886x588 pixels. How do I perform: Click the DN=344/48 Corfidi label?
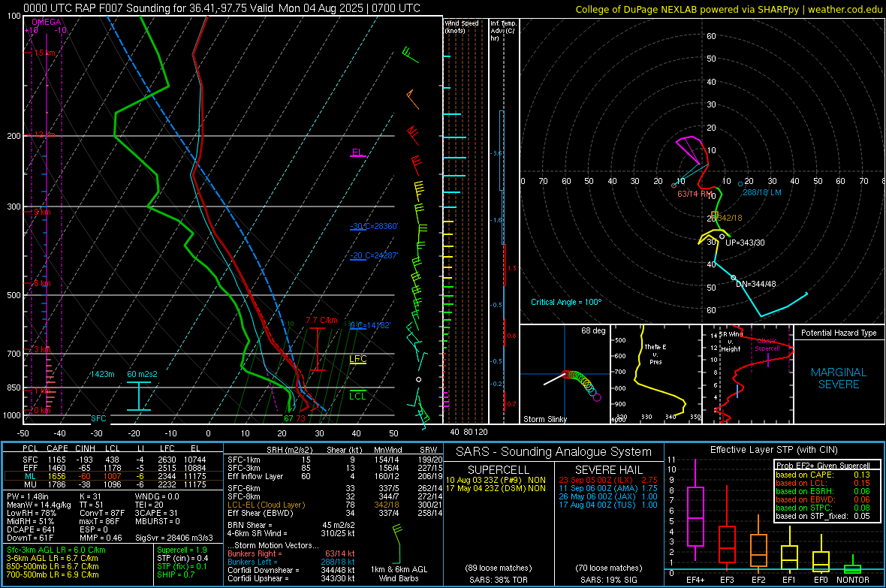tap(755, 284)
